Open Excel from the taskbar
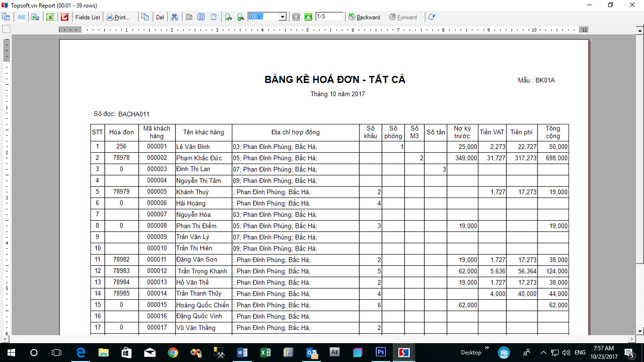Screen dimensions: 644x362 (x=265, y=353)
